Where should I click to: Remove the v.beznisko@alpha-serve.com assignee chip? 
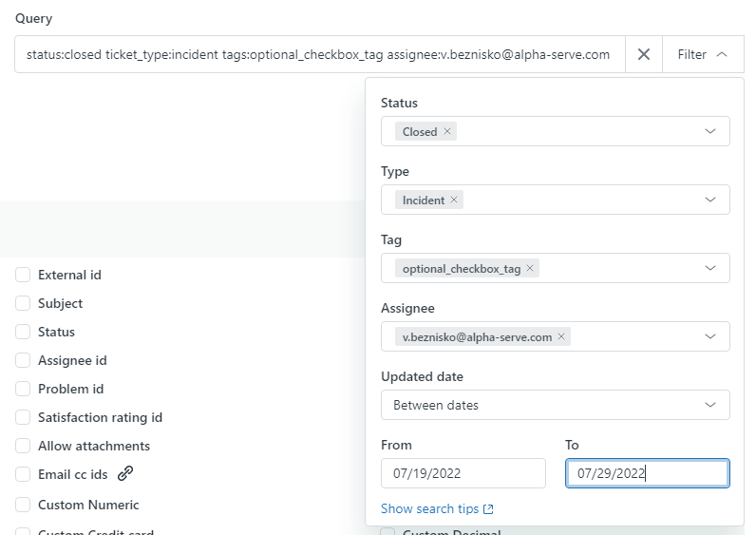561,337
